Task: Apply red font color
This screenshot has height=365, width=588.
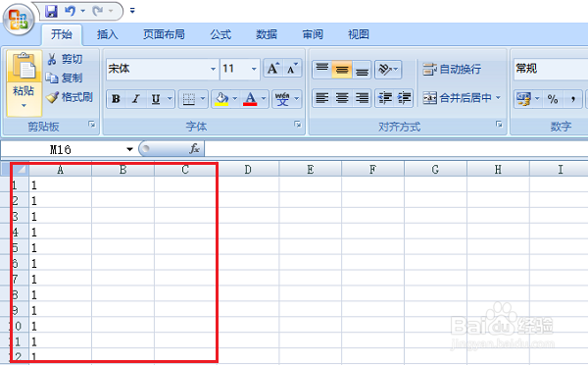Action: tap(250, 99)
